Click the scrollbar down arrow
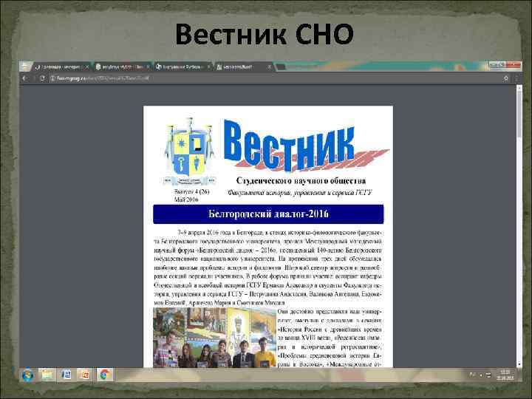532x399 pixels. (x=519, y=364)
